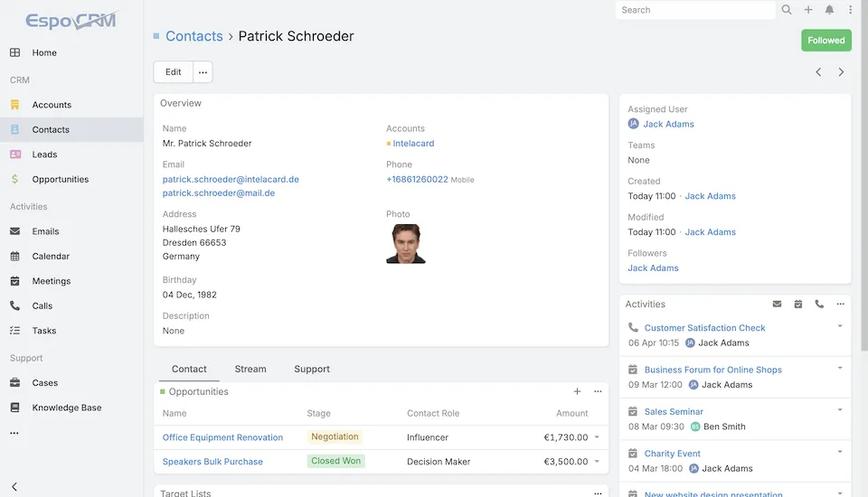Add new opportunity with plus icon
The image size is (868, 497).
pos(577,392)
